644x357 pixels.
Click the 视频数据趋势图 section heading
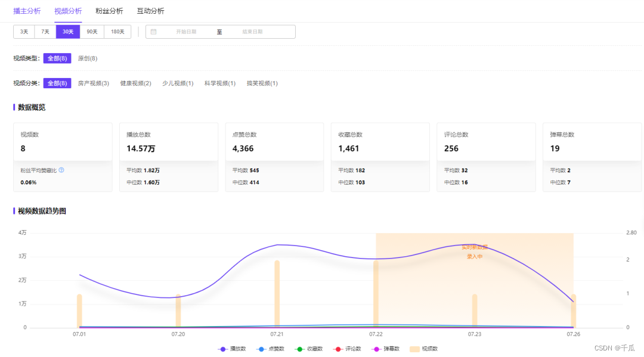point(42,211)
